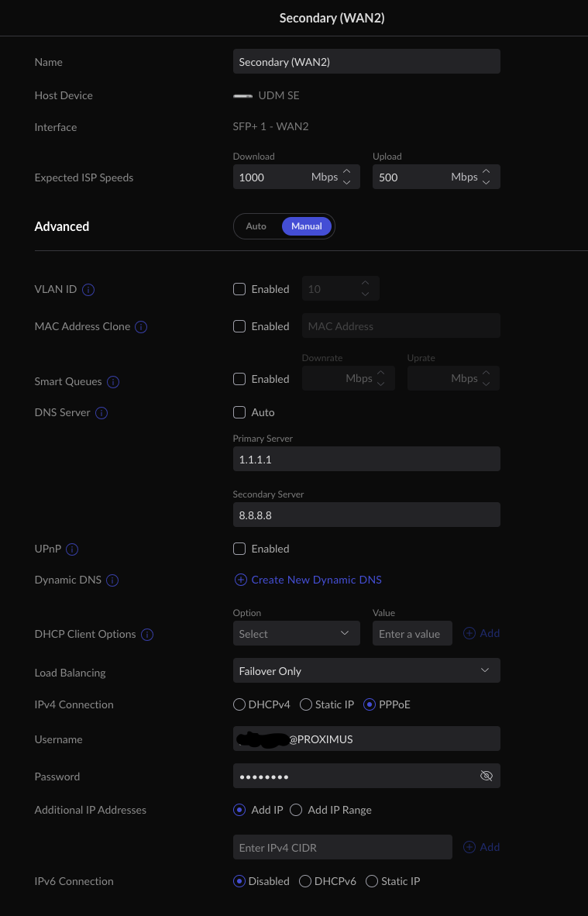This screenshot has width=588, height=916.
Task: Switch Advanced mode to Auto
Action: [256, 226]
